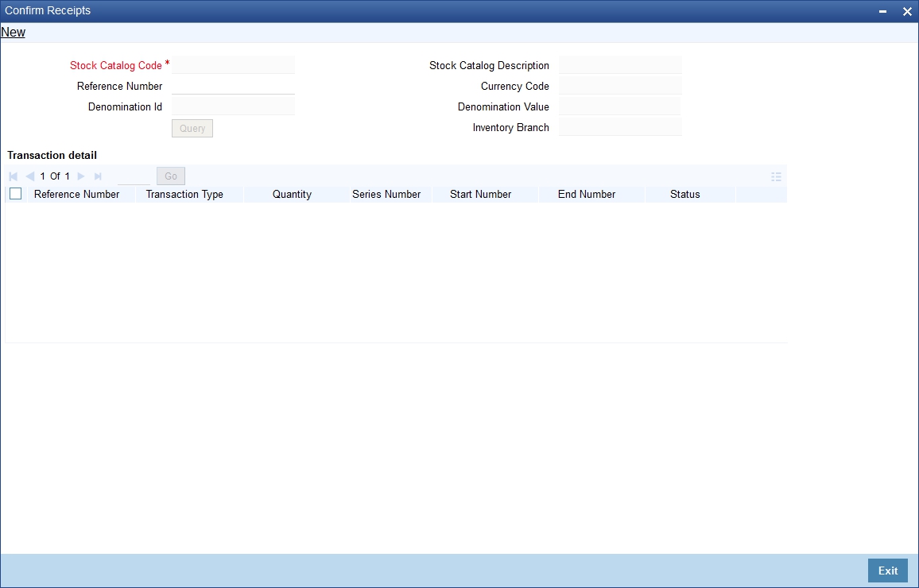The image size is (919, 588).
Task: Go to first page of Transaction detail
Action: [x=14, y=176]
